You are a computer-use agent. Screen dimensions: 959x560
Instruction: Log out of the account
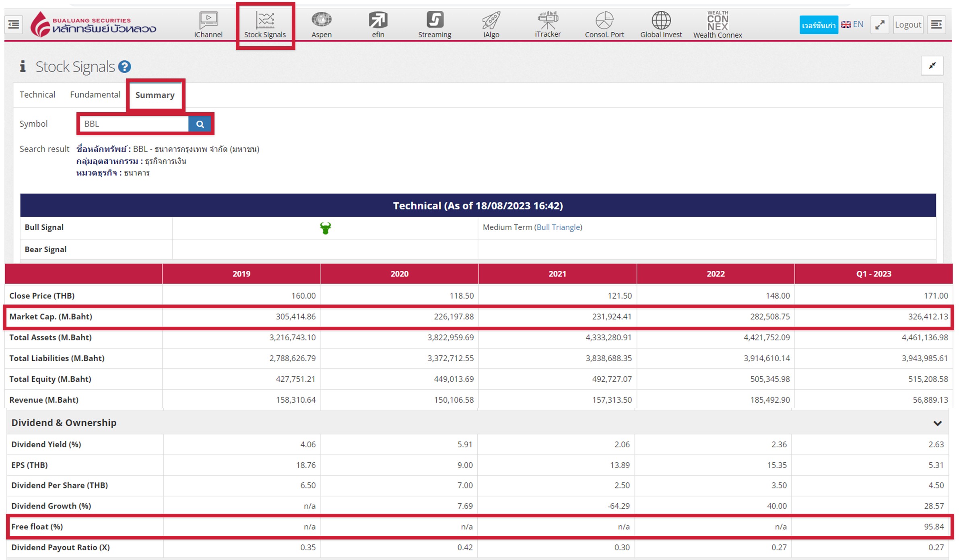coord(908,25)
